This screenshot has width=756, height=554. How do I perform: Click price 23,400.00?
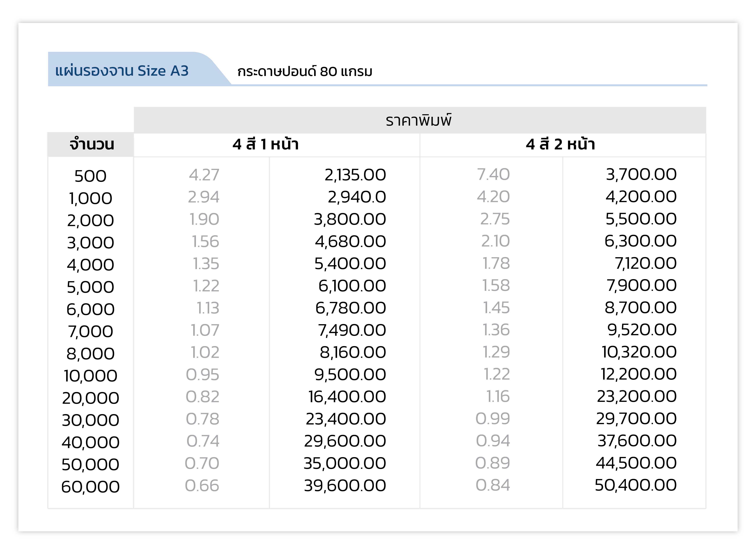[346, 419]
